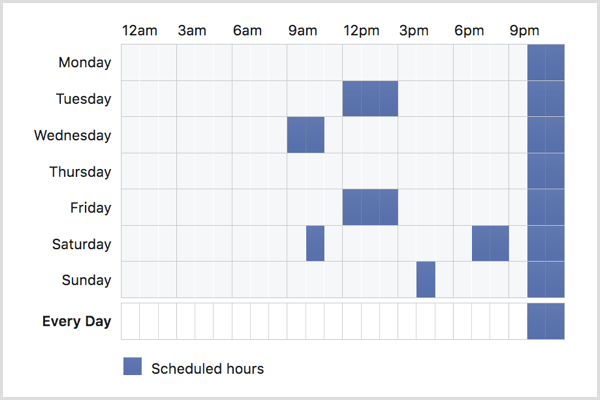Image resolution: width=600 pixels, height=400 pixels.
Task: Click the 9am column header
Action: coord(302,30)
